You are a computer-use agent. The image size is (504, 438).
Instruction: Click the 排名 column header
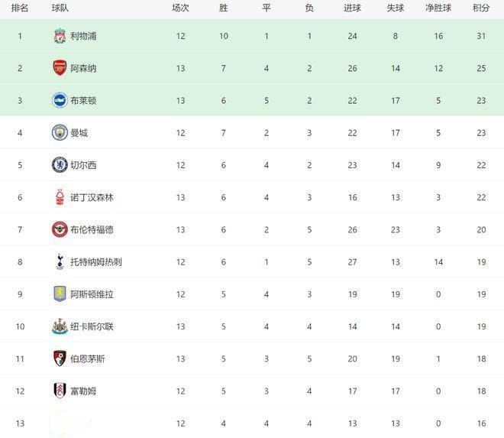20,8
